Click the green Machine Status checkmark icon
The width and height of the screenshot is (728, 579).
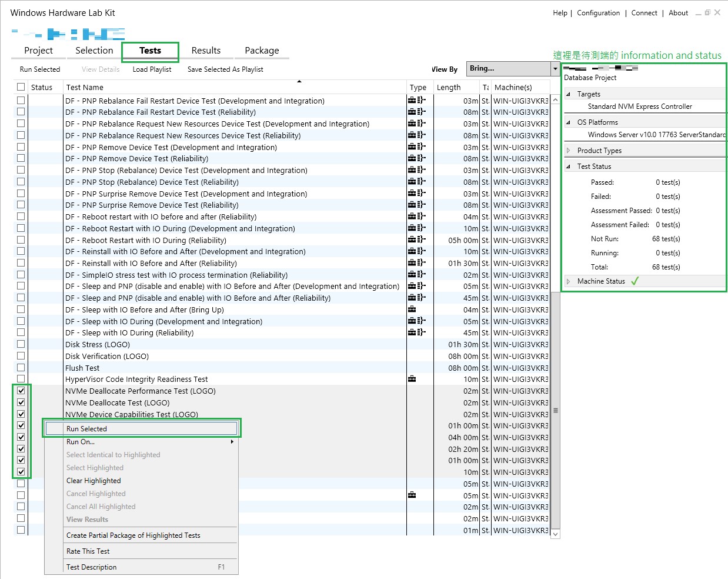click(x=635, y=281)
